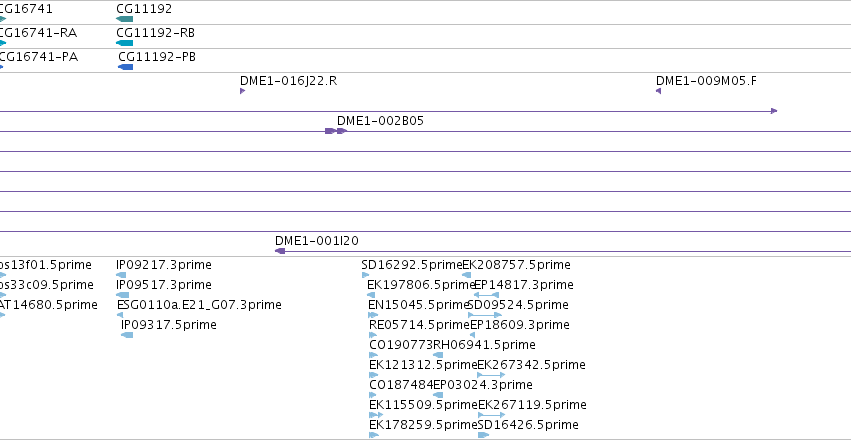
Task: Select the DME1-002B05 feature glyph
Action: (335, 131)
